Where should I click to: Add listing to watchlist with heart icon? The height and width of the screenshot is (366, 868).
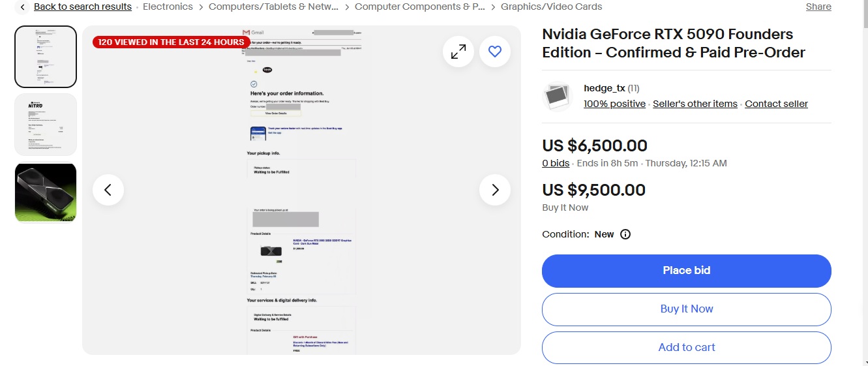pyautogui.click(x=495, y=52)
